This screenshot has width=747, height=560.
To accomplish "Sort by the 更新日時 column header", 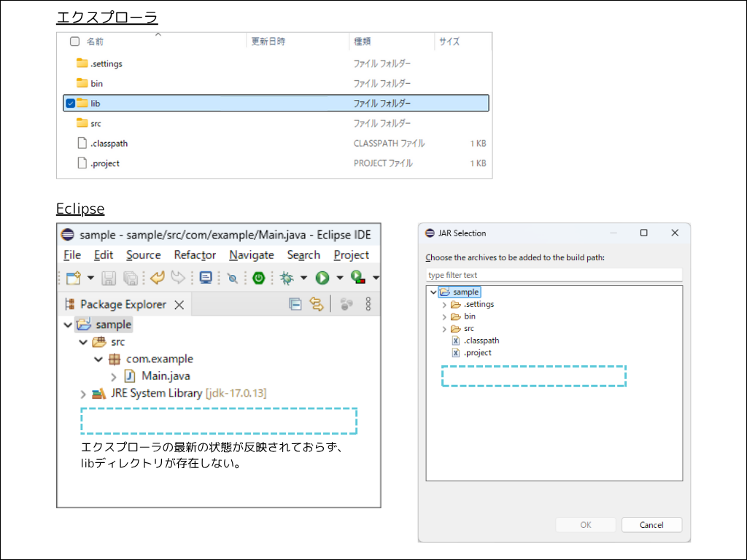I will pos(268,42).
